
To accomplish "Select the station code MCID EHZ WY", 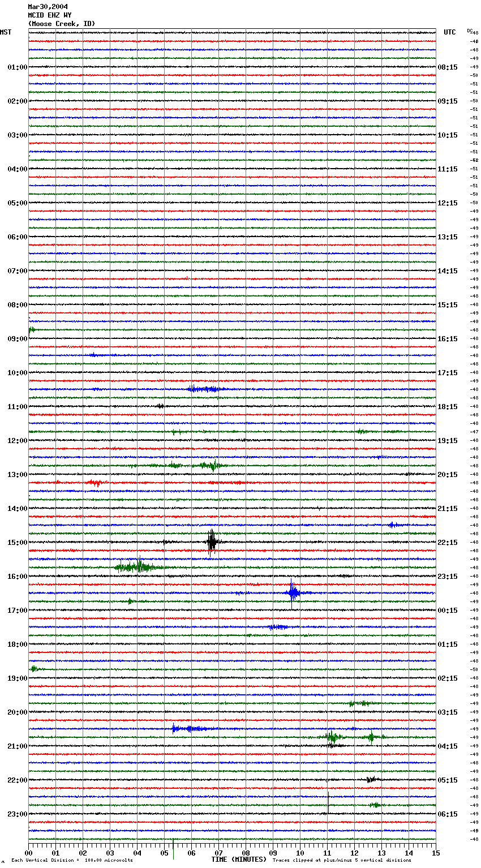I will pyautogui.click(x=50, y=15).
